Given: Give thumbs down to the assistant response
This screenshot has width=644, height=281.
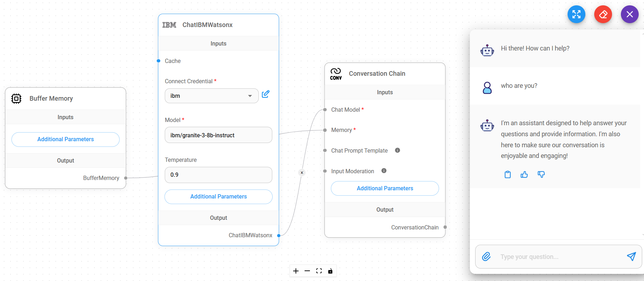Looking at the screenshot, I should [541, 174].
